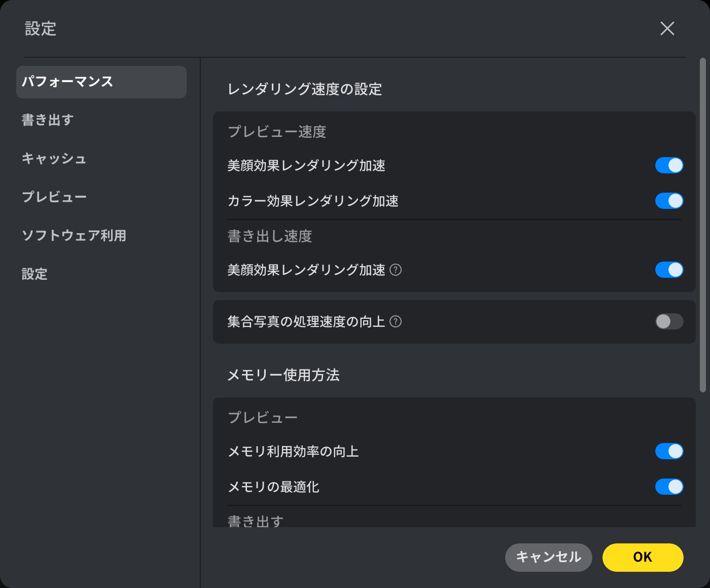
Task: Switch off メモリ利用効率の向上 toggle
Action: coord(669,451)
